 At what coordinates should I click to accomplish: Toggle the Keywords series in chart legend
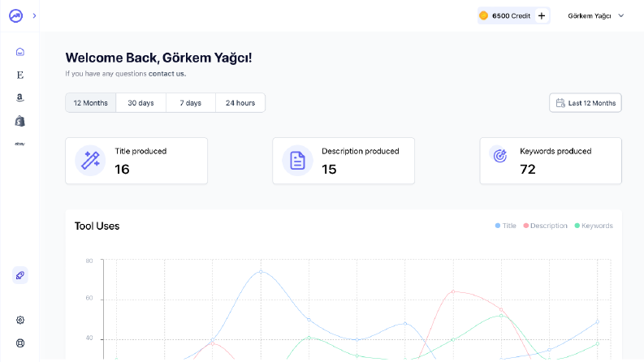coord(594,226)
